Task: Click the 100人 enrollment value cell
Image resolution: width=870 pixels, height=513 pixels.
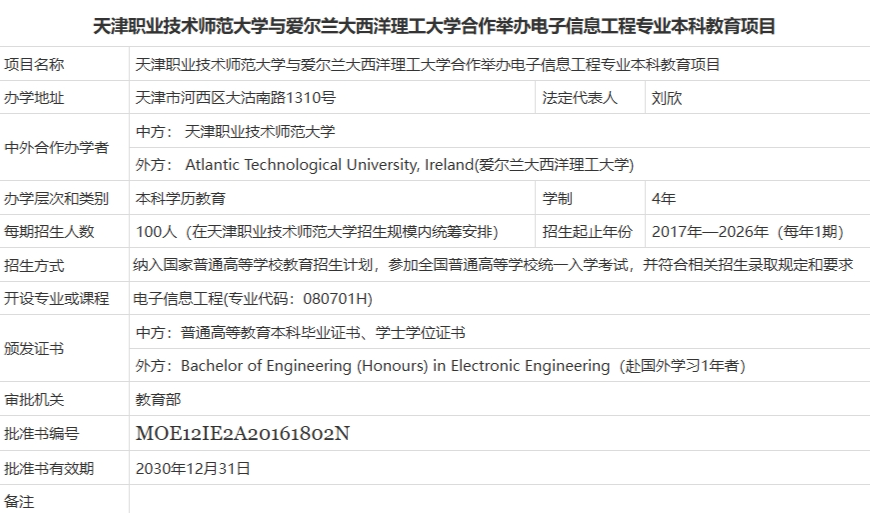Action: tap(332, 231)
